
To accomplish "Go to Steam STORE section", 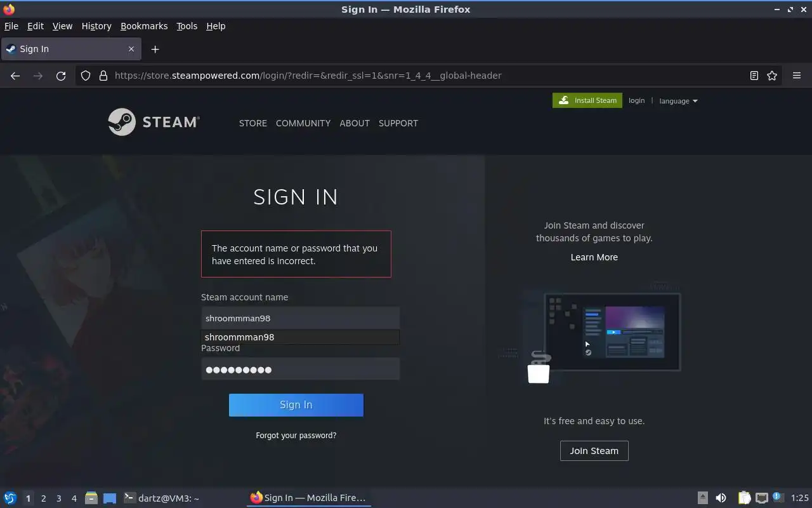I will pos(252,123).
